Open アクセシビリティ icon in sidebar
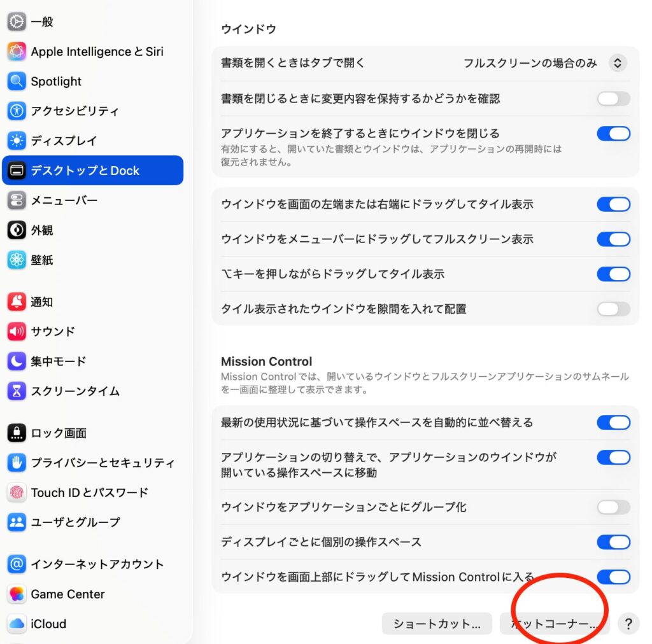Image resolution: width=652 pixels, height=644 pixels. click(x=17, y=111)
